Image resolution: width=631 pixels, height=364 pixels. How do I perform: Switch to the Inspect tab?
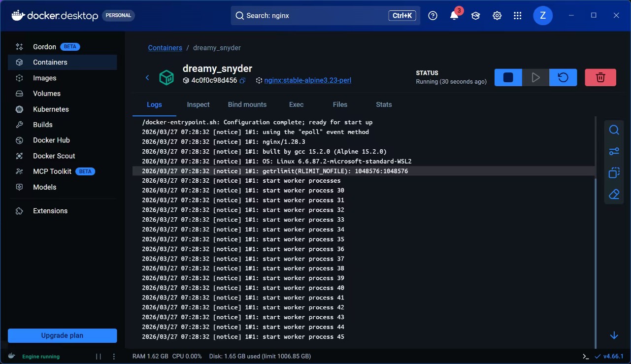point(199,105)
